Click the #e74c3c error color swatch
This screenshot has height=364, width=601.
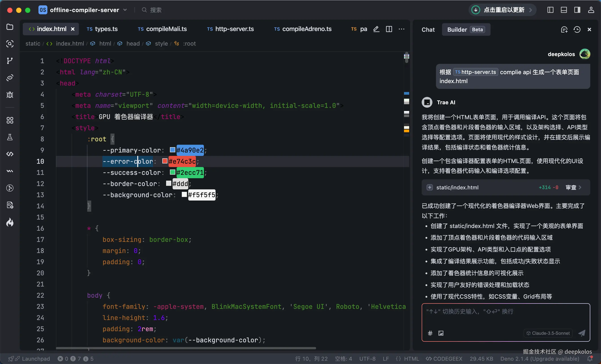point(165,161)
